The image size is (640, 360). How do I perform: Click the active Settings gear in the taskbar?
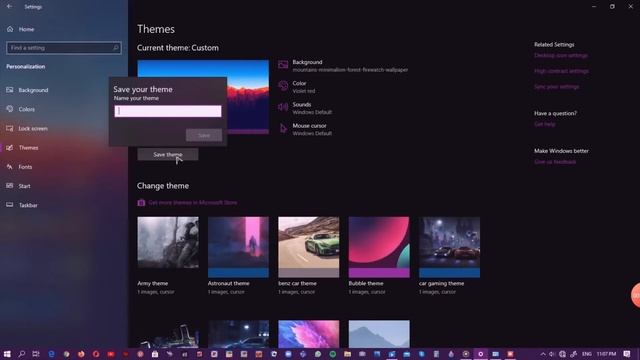pyautogui.click(x=480, y=354)
